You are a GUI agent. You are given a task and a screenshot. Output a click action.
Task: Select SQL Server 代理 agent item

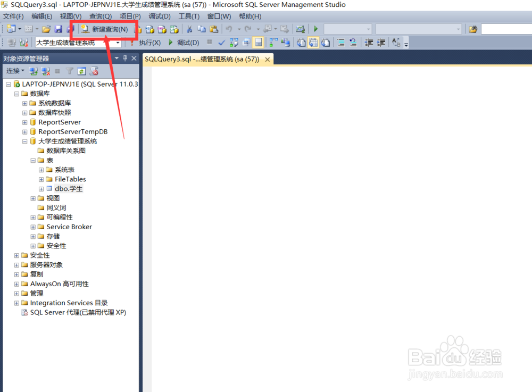(78, 312)
